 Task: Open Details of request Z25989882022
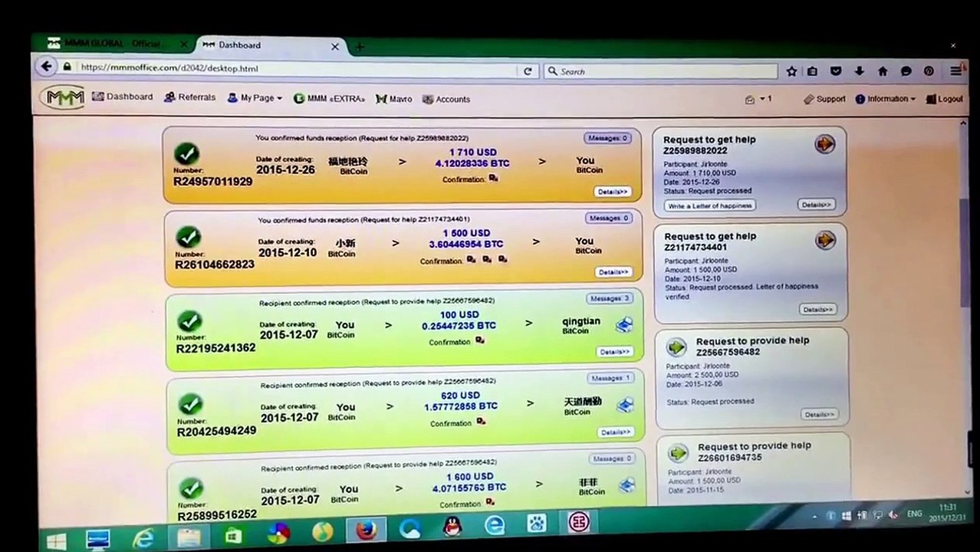point(816,205)
